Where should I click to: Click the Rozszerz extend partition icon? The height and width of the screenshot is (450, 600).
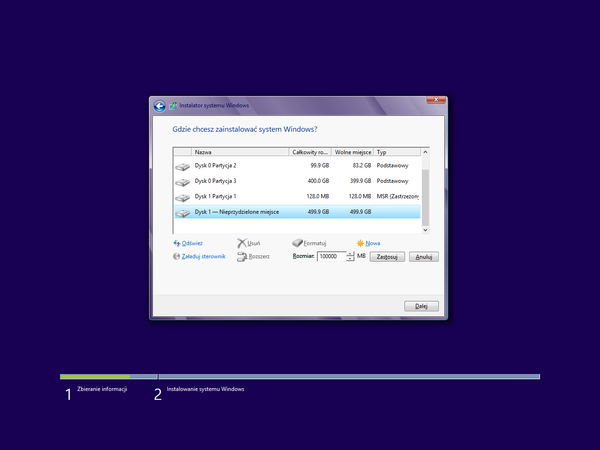[x=241, y=257]
